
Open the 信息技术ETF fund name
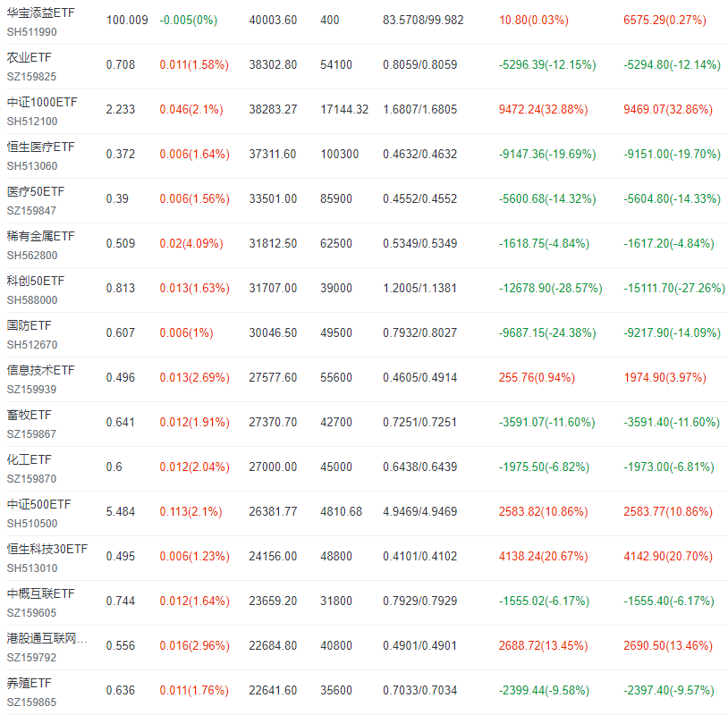[x=40, y=370]
